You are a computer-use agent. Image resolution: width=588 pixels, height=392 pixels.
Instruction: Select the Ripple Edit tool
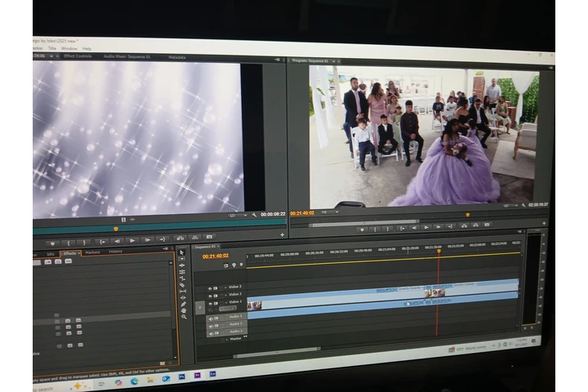coord(182,265)
